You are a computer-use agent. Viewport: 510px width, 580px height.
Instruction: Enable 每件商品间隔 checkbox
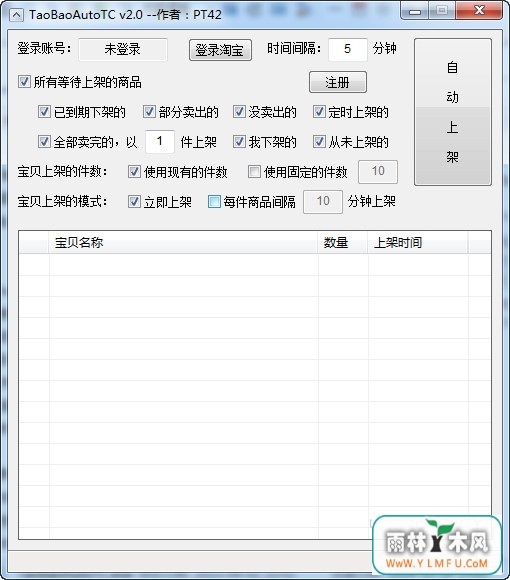[214, 202]
